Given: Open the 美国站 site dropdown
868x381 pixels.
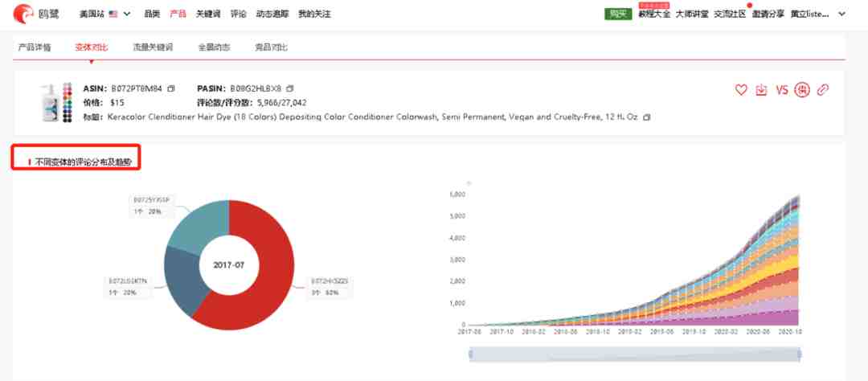Looking at the screenshot, I should (105, 14).
